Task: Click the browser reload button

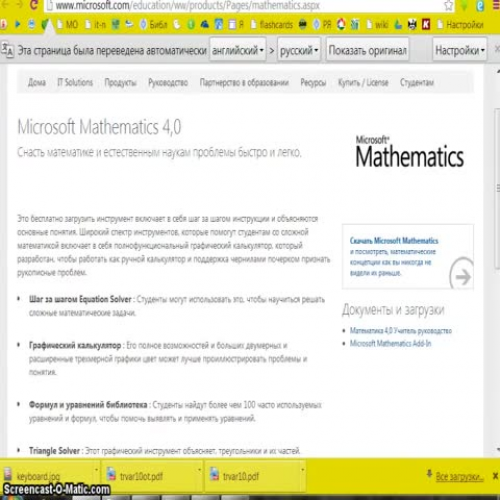Action: (33, 5)
